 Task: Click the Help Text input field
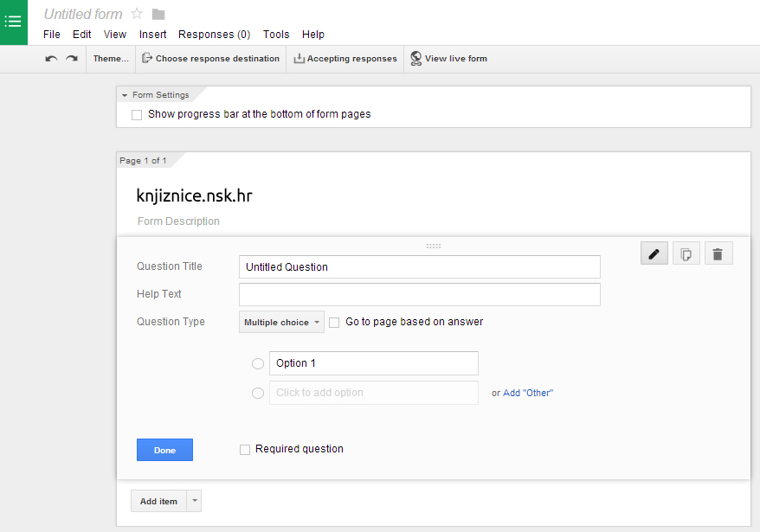[x=419, y=295]
